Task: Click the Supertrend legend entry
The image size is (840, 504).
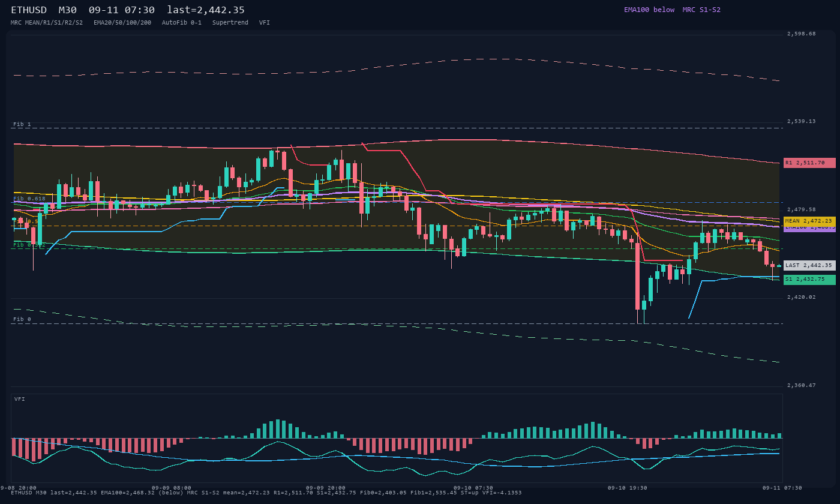Action: (x=230, y=23)
